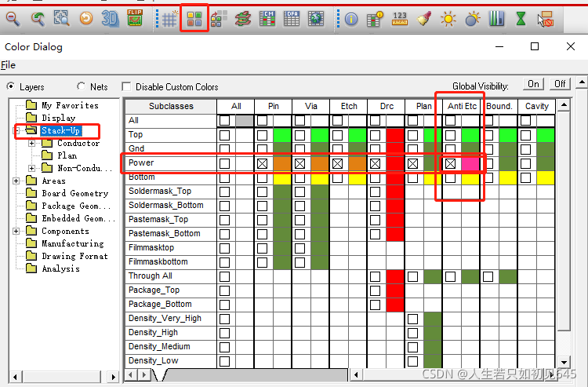Expand the Areas tree node
Screen dimensions: 588x387
click(x=16, y=181)
